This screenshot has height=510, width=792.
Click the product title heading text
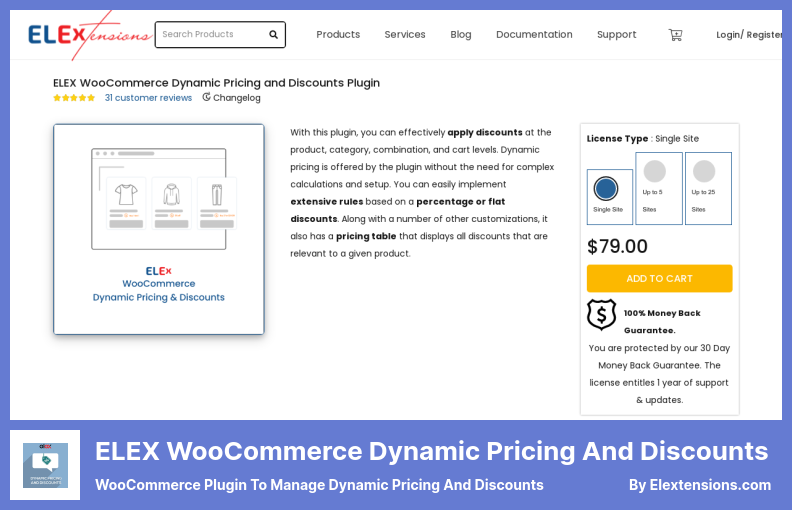point(216,83)
